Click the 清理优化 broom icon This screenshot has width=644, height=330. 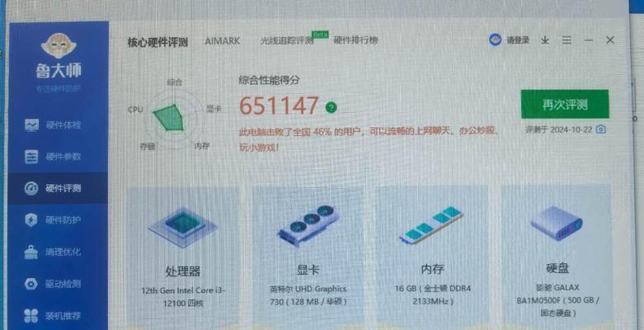tap(31, 252)
